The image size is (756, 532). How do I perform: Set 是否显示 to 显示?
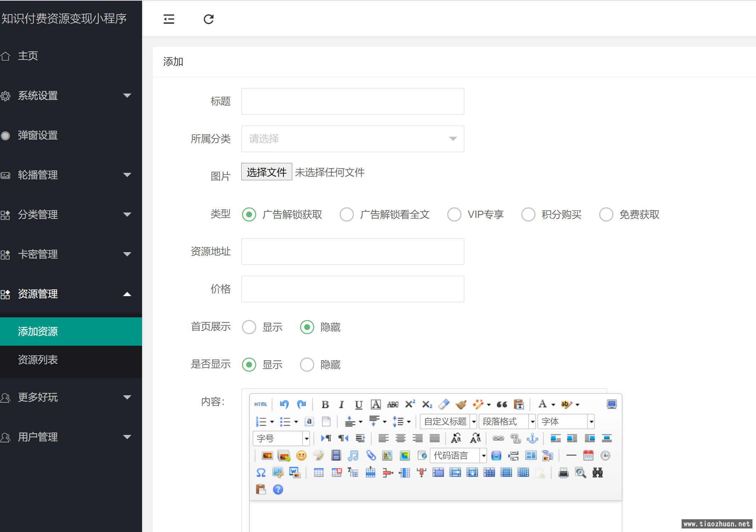pyautogui.click(x=249, y=365)
